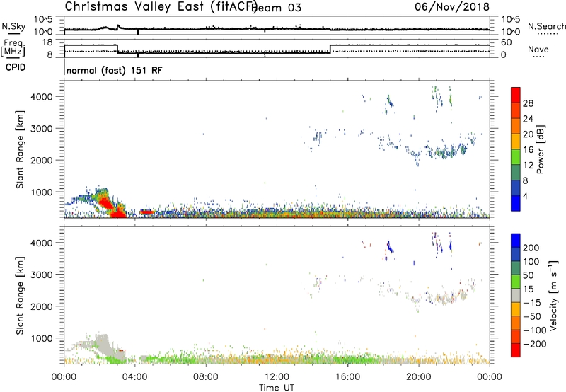Pick the blue top segment of velocity colorbar
This screenshot has height=392, width=566.
click(516, 241)
